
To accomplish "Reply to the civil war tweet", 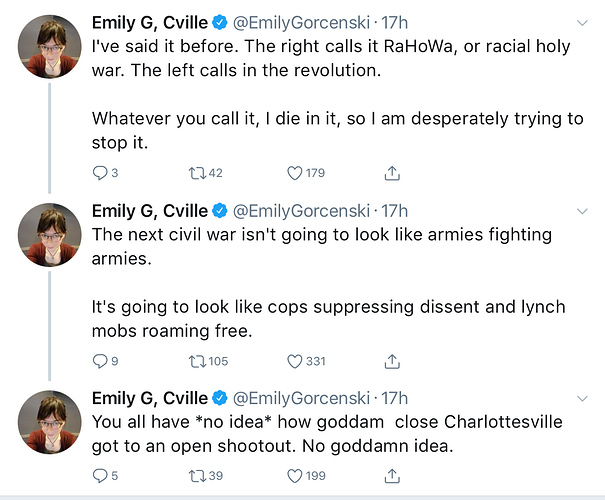I will [x=100, y=361].
